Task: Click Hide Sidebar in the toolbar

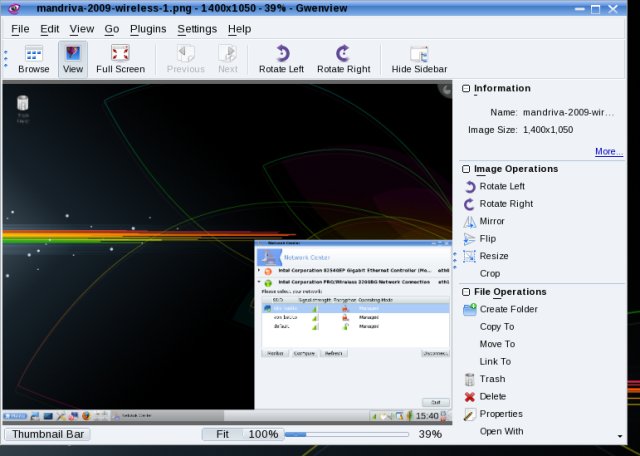Action: point(419,59)
